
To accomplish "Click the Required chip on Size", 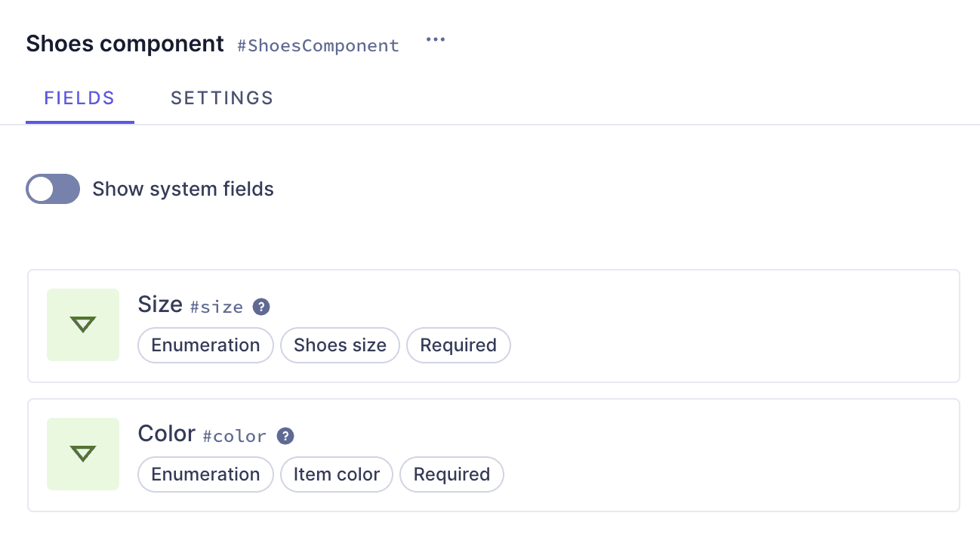I will pos(458,345).
